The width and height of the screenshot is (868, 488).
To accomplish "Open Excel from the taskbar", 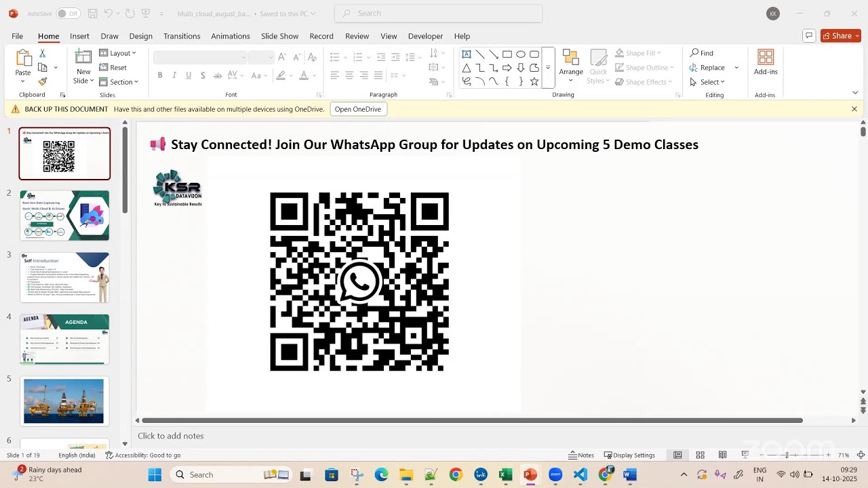I will (x=505, y=474).
